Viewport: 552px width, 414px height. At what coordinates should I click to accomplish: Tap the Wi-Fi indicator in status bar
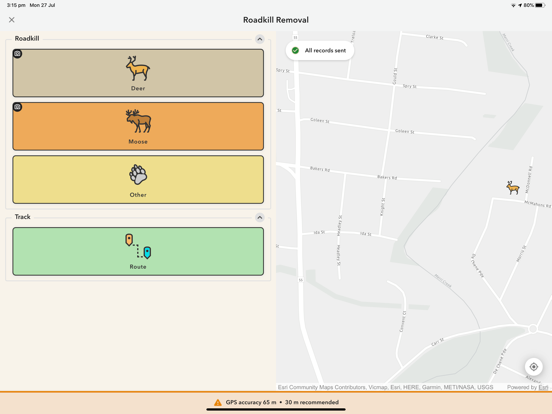pyautogui.click(x=513, y=5)
